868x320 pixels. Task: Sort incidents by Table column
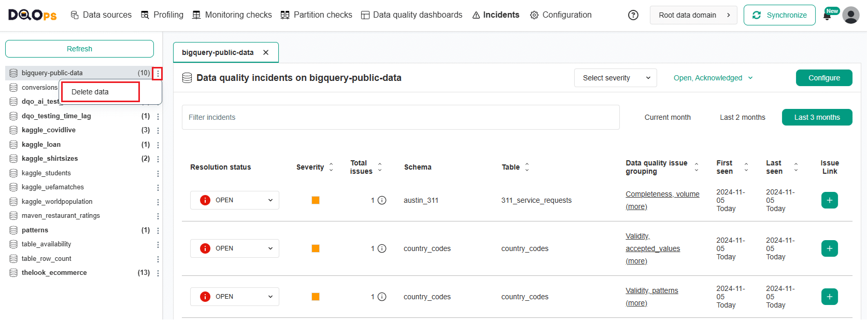click(x=527, y=167)
